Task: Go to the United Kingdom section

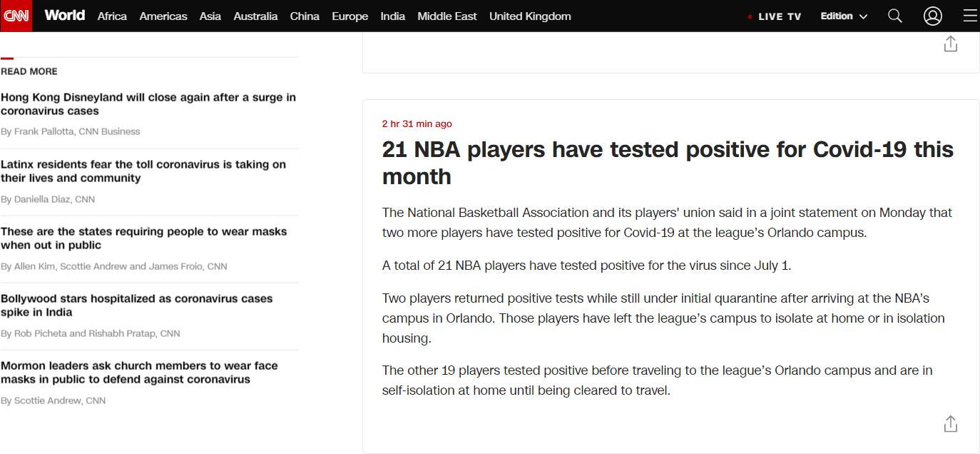Action: coord(530,16)
